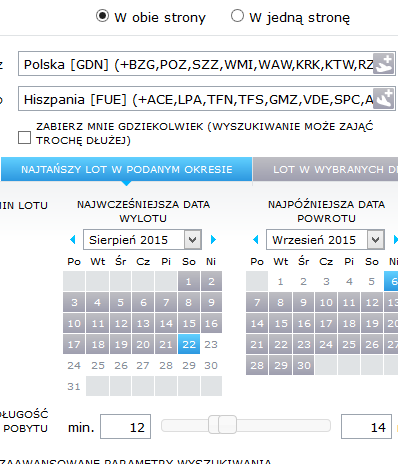Select the 'W obie strony' round-trip option

click(102, 16)
